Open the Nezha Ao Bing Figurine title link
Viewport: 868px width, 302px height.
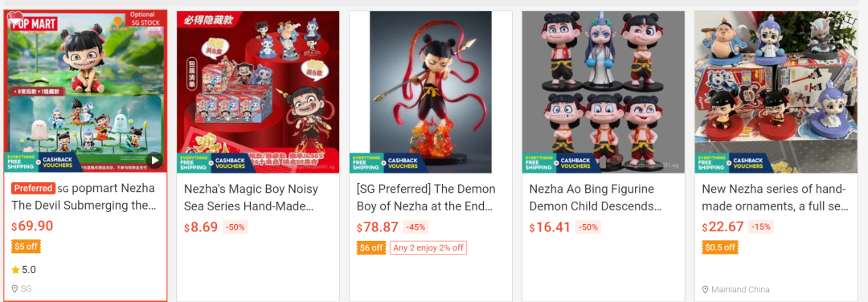coord(595,197)
